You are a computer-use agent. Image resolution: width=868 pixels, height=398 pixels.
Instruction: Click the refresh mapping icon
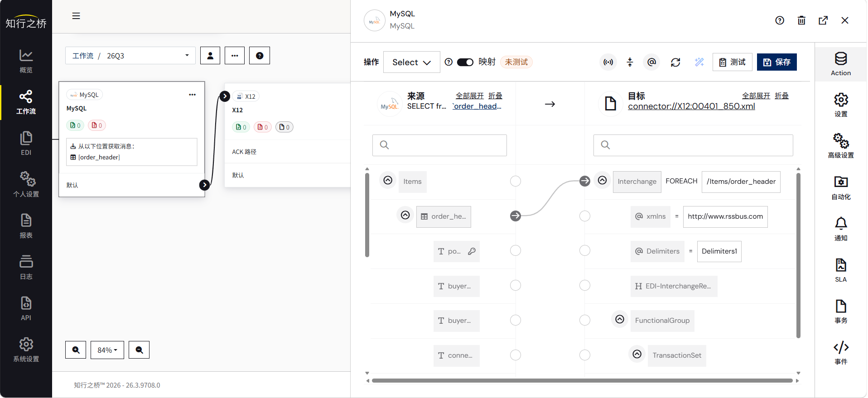(675, 62)
